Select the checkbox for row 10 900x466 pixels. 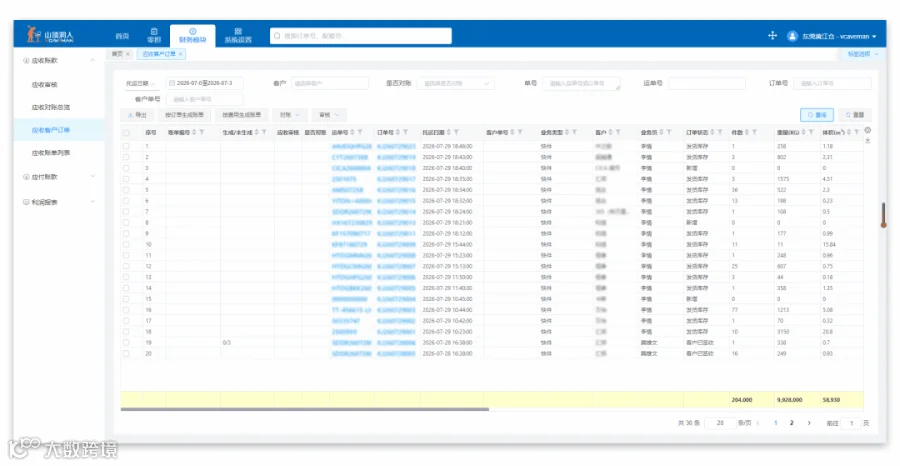point(126,244)
